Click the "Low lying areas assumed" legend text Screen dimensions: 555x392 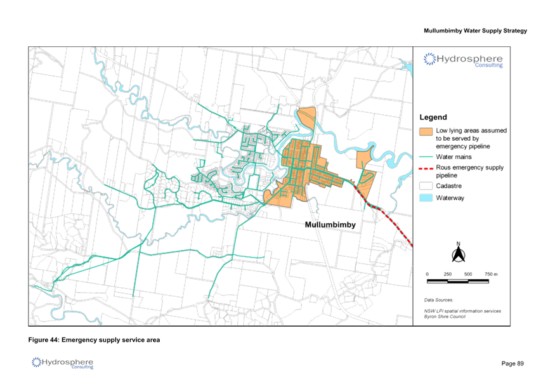click(471, 131)
